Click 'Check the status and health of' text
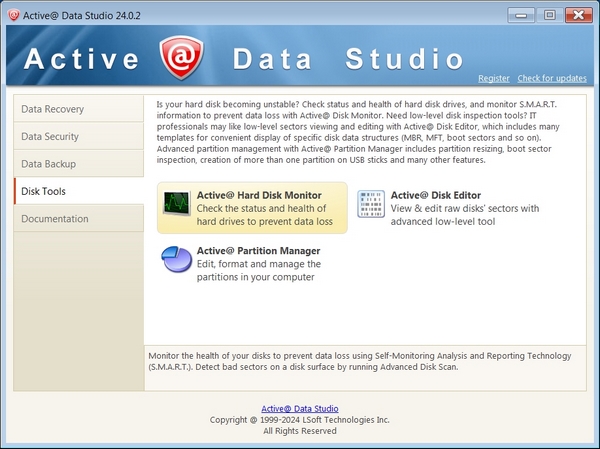 click(261, 209)
